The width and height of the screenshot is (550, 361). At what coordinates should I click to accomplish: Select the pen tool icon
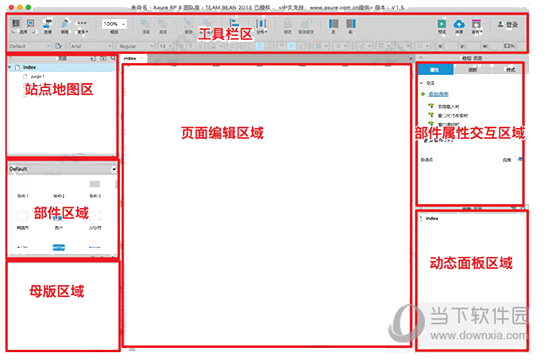click(65, 24)
